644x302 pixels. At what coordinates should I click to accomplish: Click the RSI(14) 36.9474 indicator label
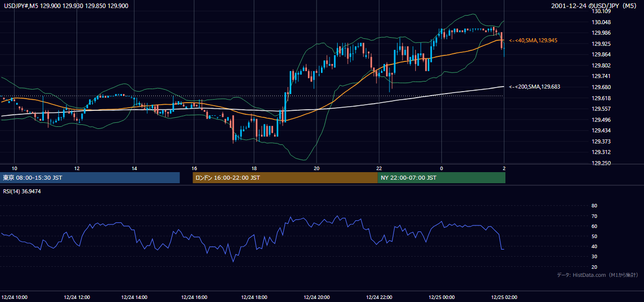click(x=22, y=191)
